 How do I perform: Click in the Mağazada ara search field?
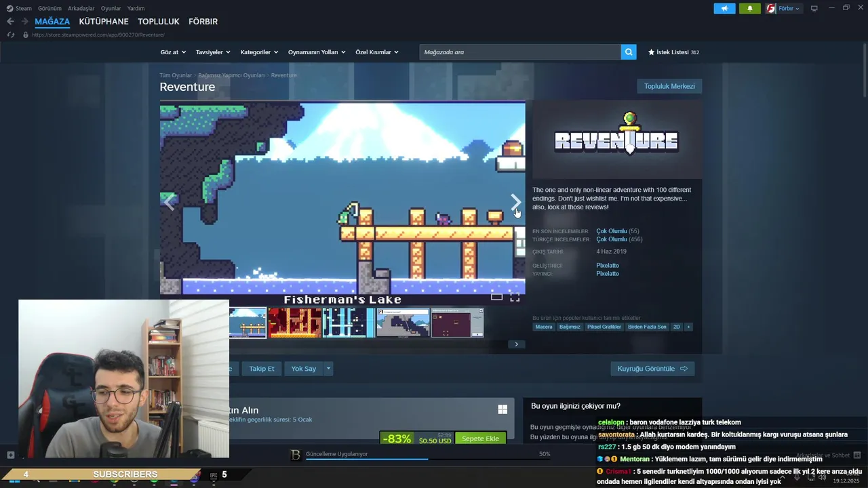pos(520,52)
